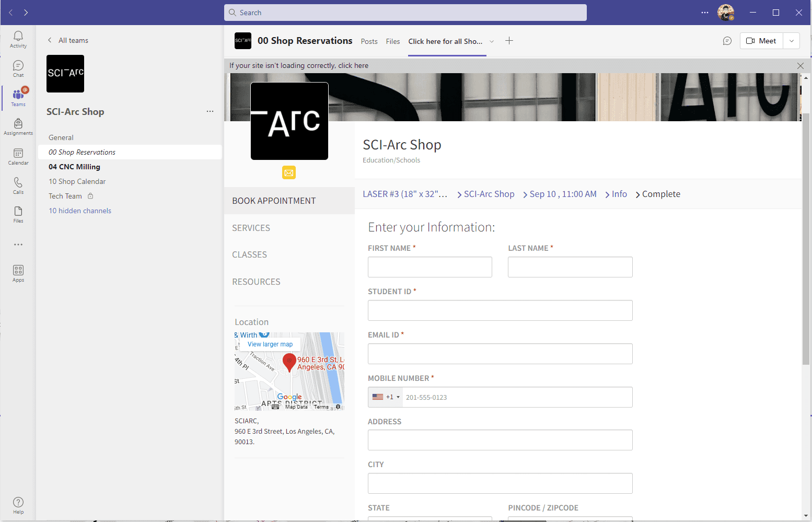Click the 00 Shop Reservations channel icon
812x522 pixels.
pos(243,41)
